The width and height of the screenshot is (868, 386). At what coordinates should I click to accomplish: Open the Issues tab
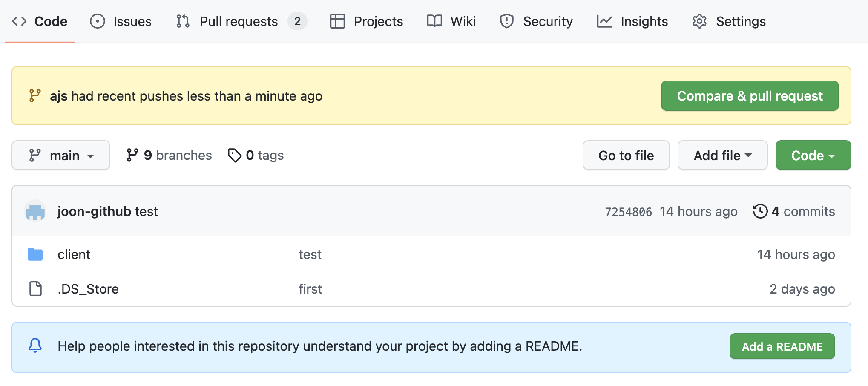121,21
